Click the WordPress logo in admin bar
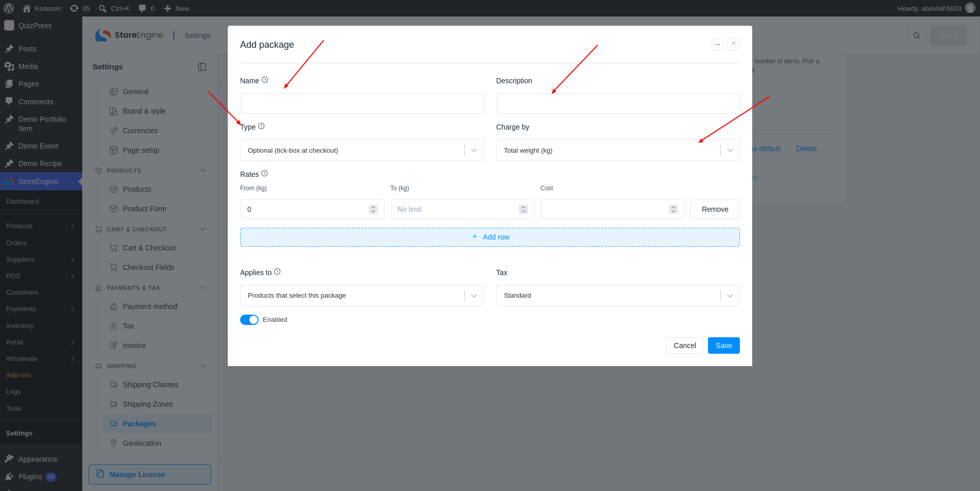The height and width of the screenshot is (491, 980). coord(9,8)
